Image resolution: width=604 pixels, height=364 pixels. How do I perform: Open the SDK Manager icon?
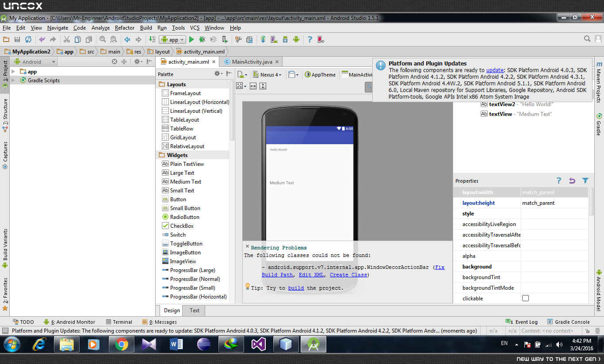285,39
